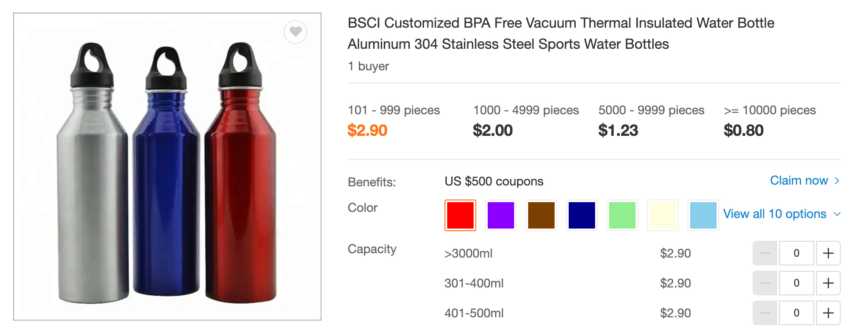This screenshot has width=868, height=327.
Task: Select the sky blue color swatch
Action: point(703,215)
